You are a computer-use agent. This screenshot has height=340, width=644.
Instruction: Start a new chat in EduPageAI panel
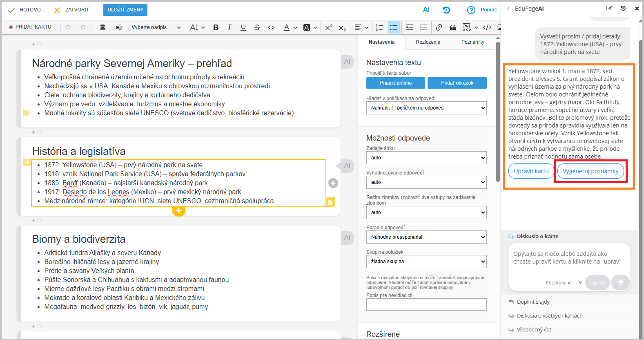[609, 8]
